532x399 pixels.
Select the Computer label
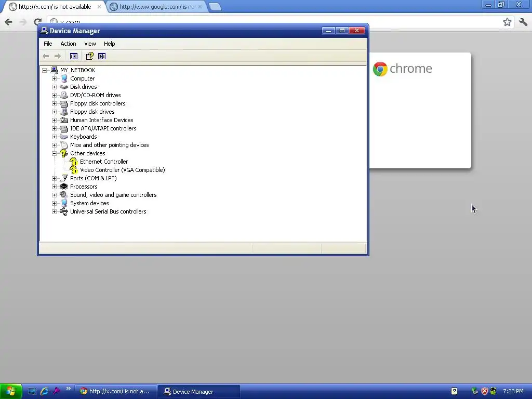83,79
